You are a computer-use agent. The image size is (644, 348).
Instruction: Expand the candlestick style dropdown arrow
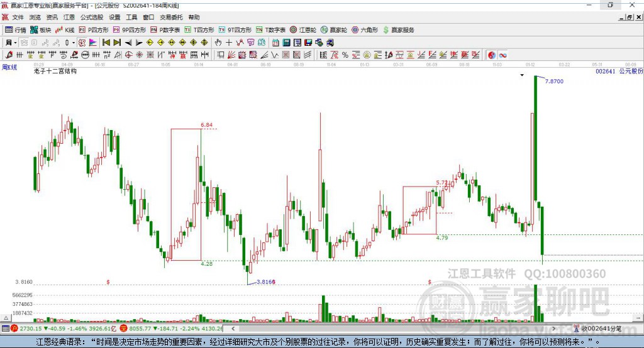[x=74, y=43]
